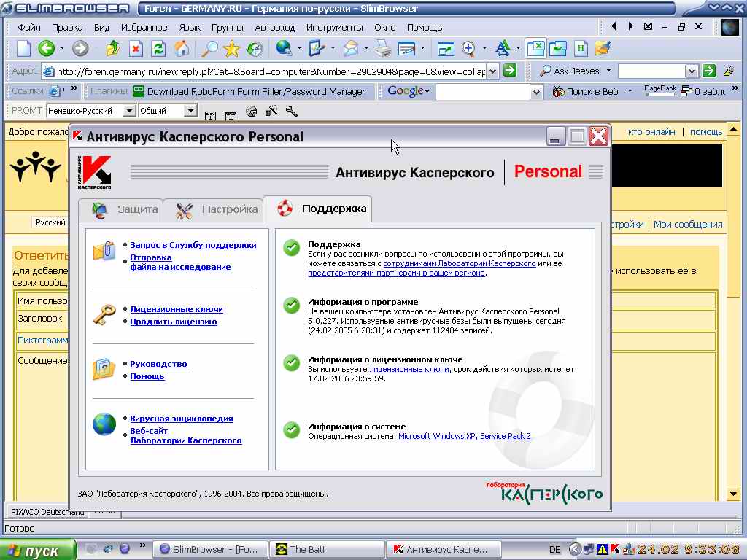747x560 pixels.
Task: Click the сотрудниками Лаборатории Касперского link
Action: tap(460, 263)
